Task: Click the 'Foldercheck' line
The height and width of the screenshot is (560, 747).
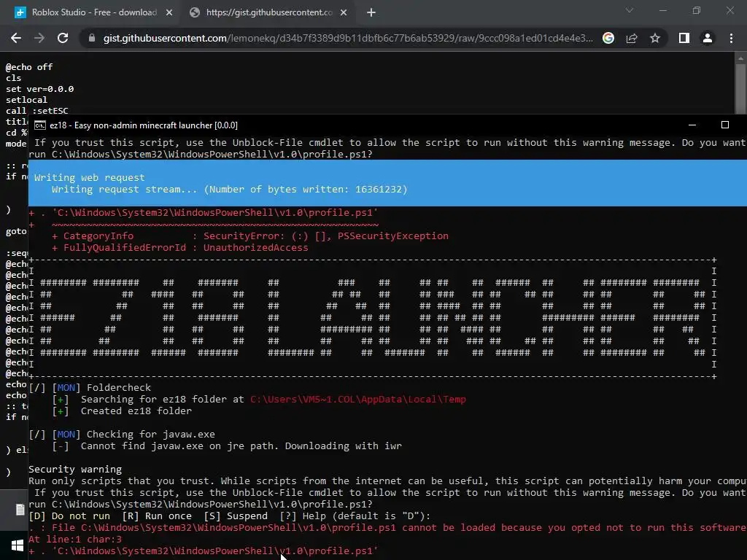Action: [x=90, y=388]
